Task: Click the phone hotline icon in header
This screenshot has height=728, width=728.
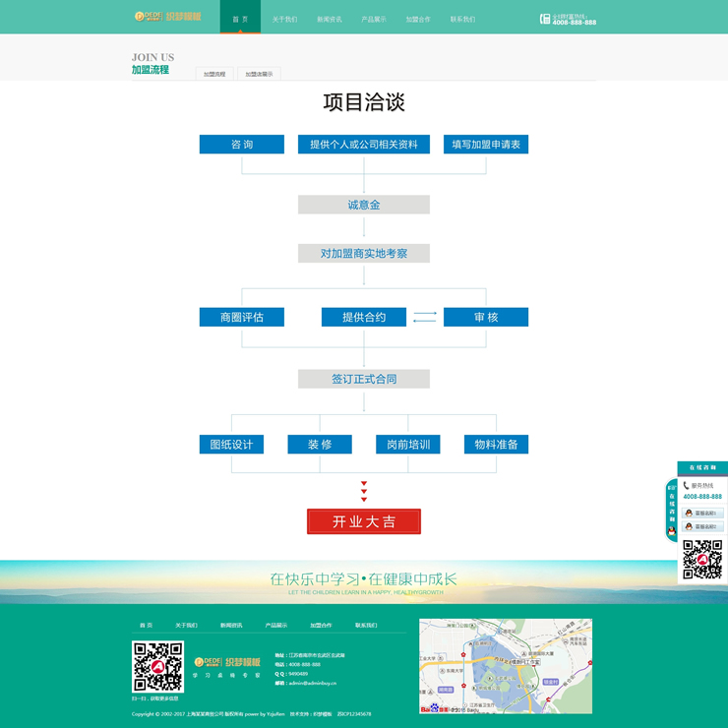Action: (545, 19)
